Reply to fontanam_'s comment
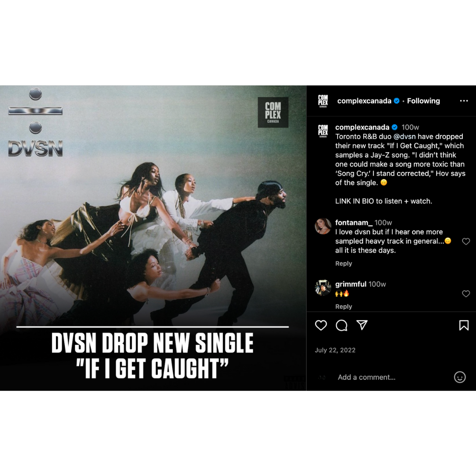The width and height of the screenshot is (476, 476). (343, 264)
